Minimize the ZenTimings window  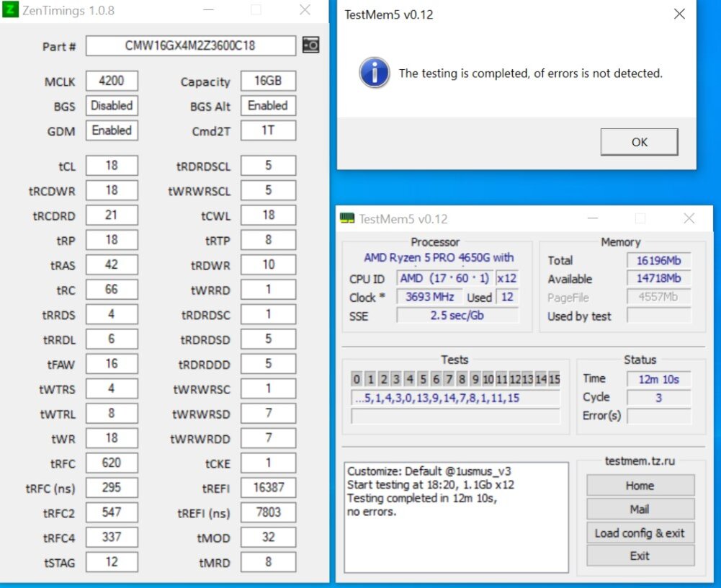pyautogui.click(x=209, y=10)
